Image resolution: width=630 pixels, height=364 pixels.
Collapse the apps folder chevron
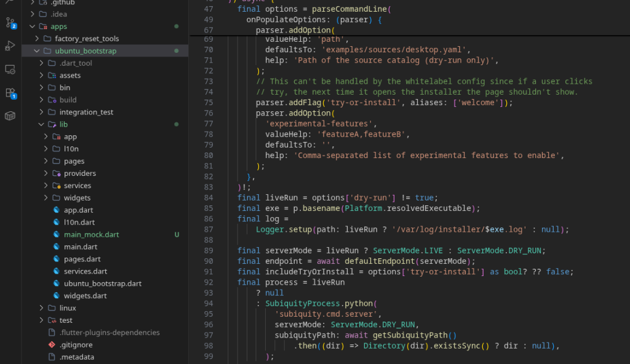coord(32,26)
